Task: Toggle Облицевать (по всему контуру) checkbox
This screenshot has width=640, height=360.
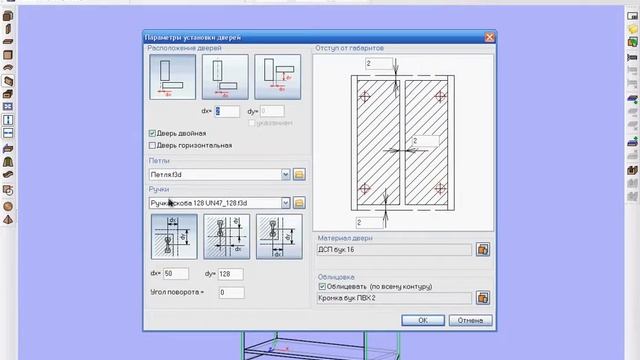Action: [322, 287]
